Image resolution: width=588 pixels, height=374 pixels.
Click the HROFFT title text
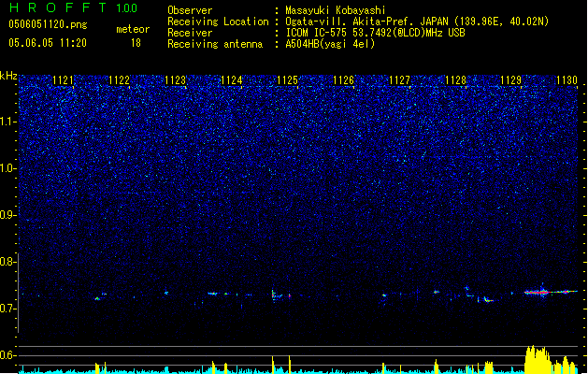click(58, 7)
